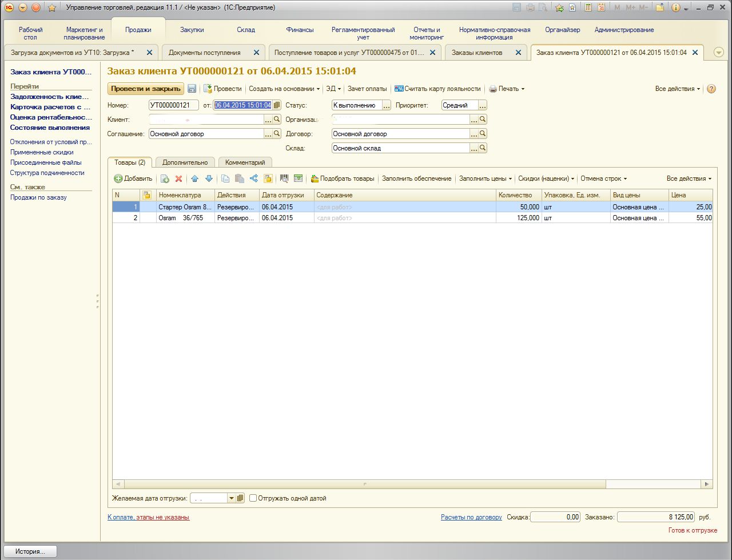
Task: Open the calculator in title bar
Action: pos(588,7)
